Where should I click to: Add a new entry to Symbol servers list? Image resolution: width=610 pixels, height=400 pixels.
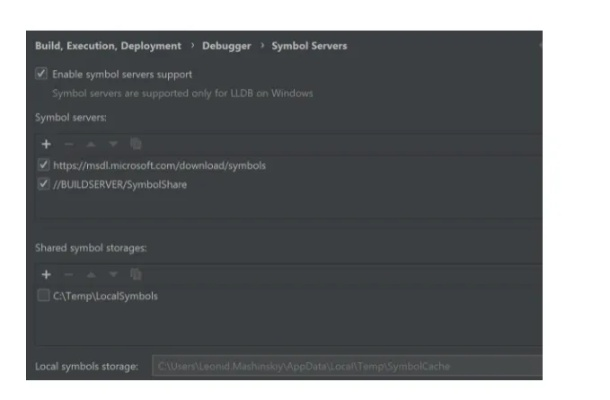tap(46, 144)
